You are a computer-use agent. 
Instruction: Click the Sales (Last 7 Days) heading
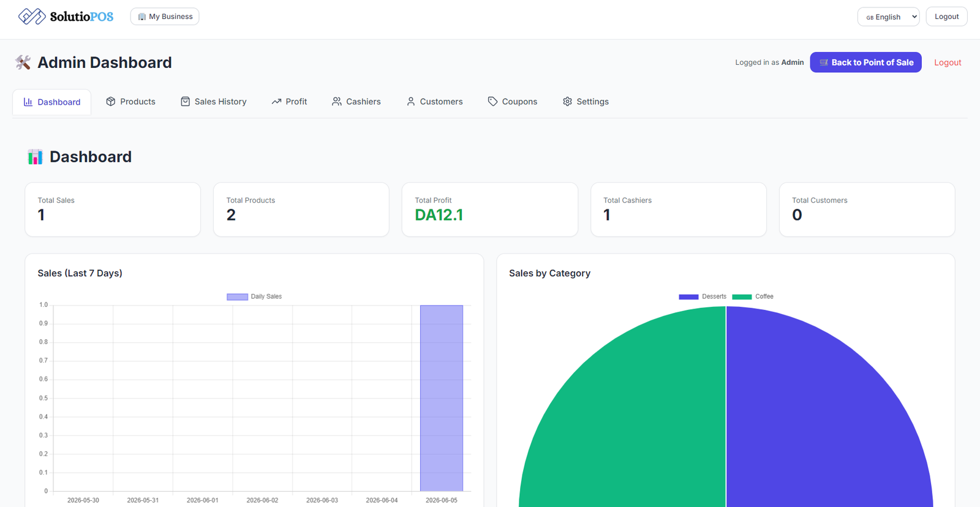tap(80, 273)
